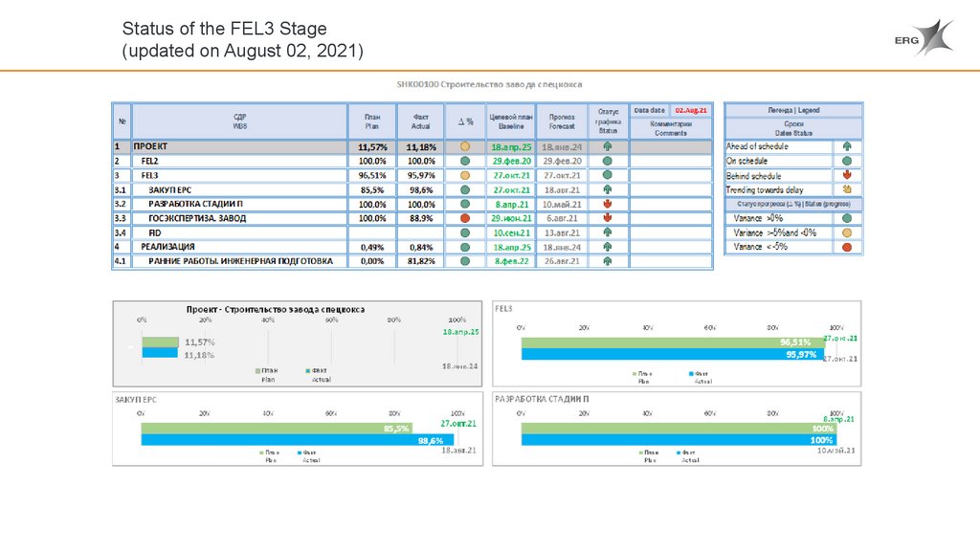Click the actual value 11,18% in table
The image size is (980, 551).
coord(421,147)
